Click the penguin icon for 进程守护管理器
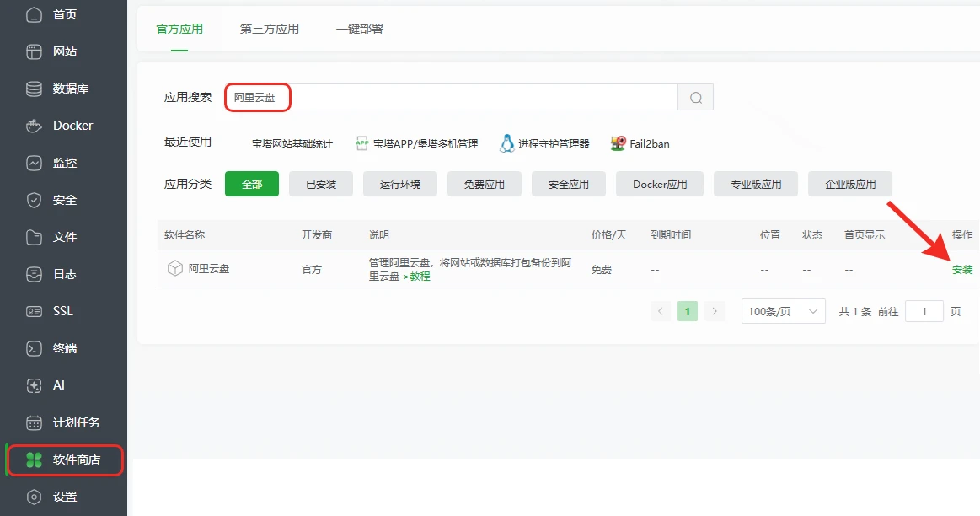 [507, 144]
